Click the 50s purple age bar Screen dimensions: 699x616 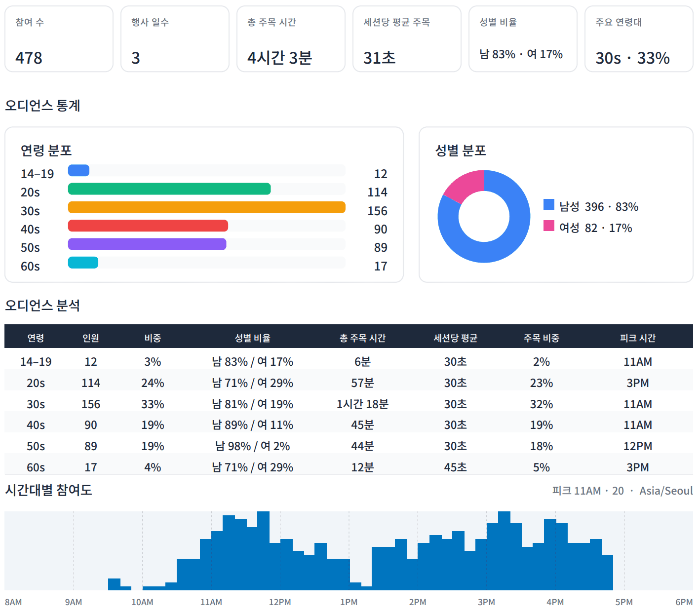tap(147, 244)
